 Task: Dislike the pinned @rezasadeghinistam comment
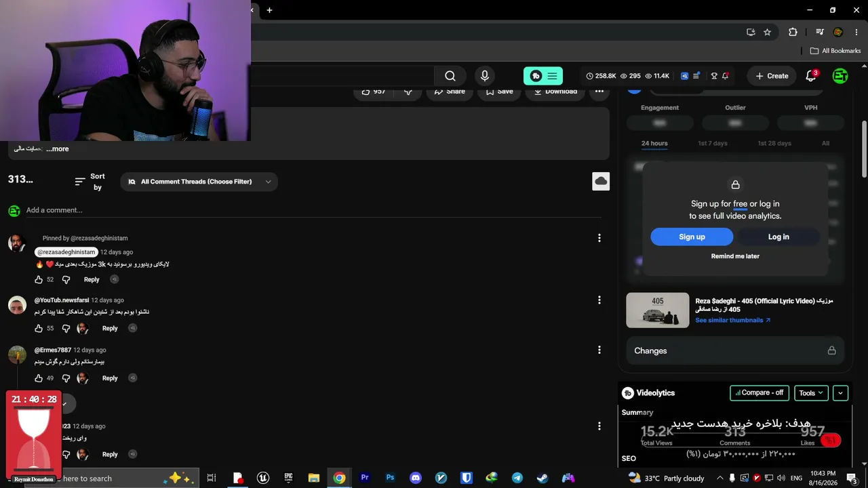66,279
